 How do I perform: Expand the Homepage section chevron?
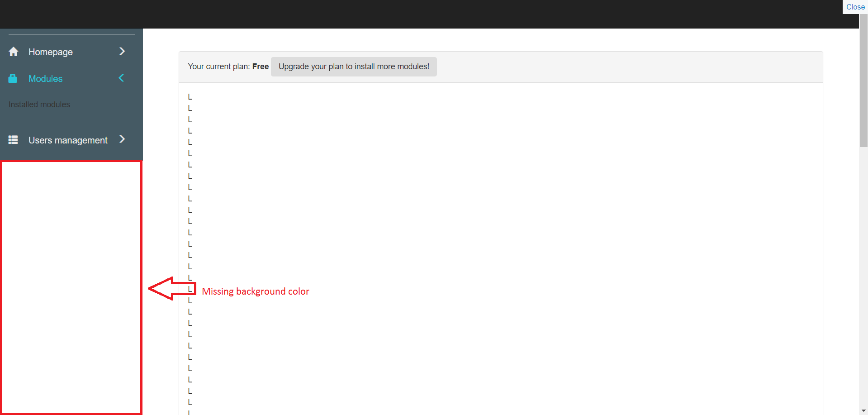click(x=122, y=51)
